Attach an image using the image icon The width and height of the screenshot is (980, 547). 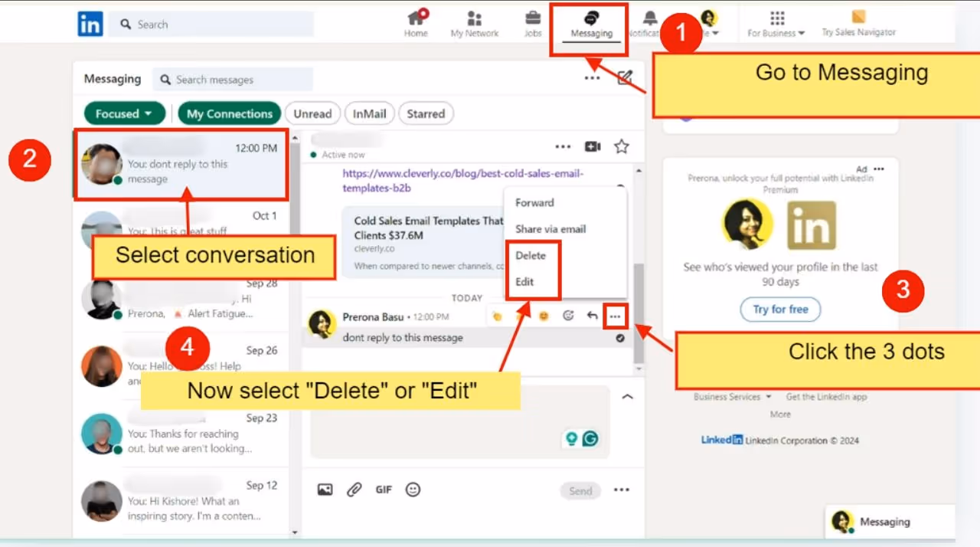coord(325,490)
